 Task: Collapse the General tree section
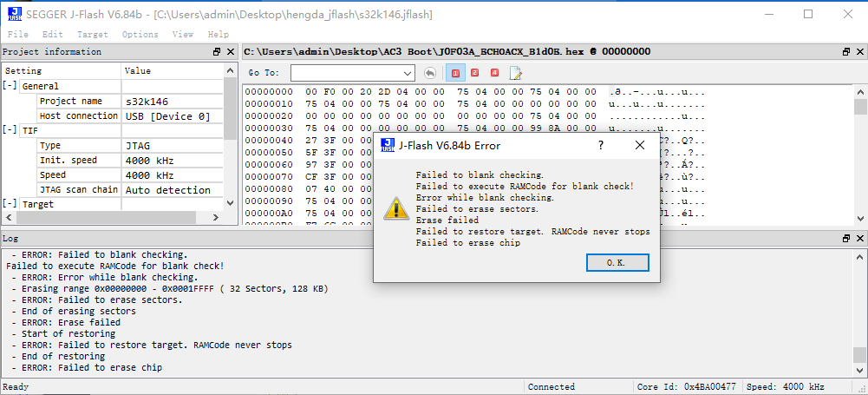(10, 87)
